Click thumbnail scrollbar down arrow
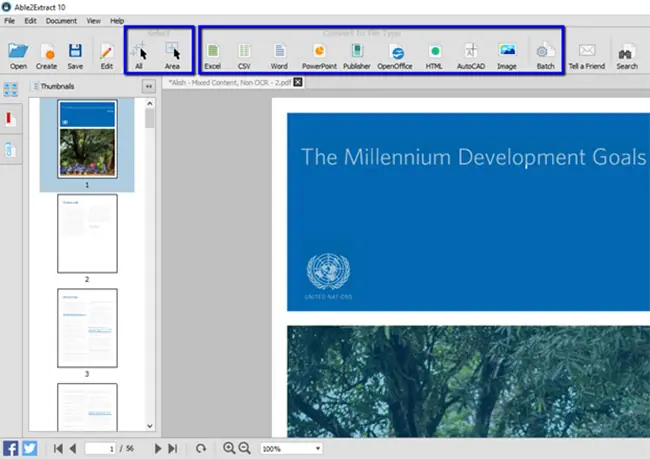The height and width of the screenshot is (459, 650). pyautogui.click(x=150, y=426)
